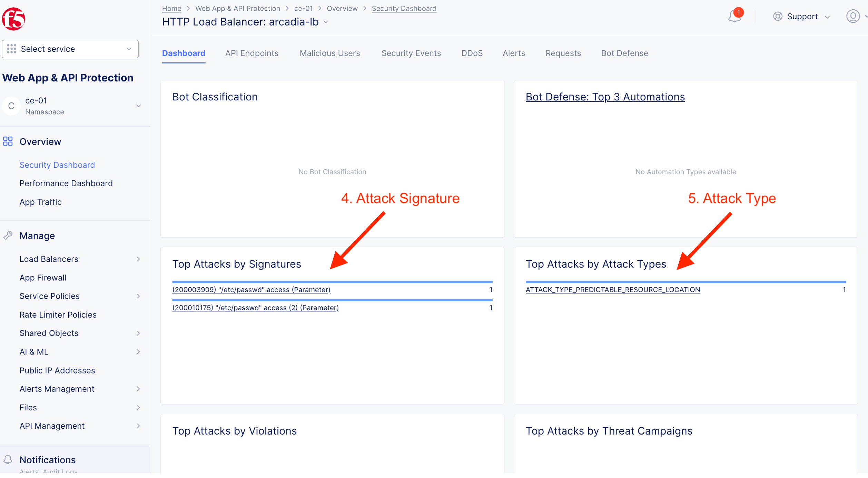Open the arcadia-lb load balancer dropdown
The image size is (868, 478).
pyautogui.click(x=326, y=22)
